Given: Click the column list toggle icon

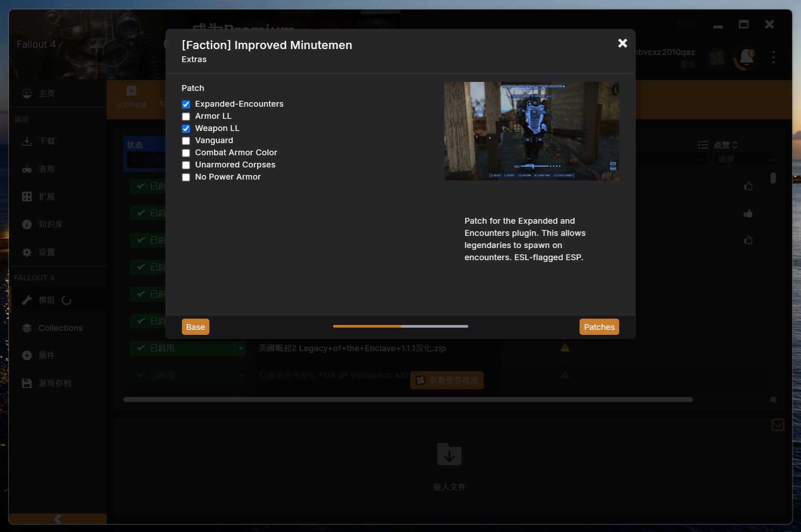Looking at the screenshot, I should pyautogui.click(x=703, y=145).
